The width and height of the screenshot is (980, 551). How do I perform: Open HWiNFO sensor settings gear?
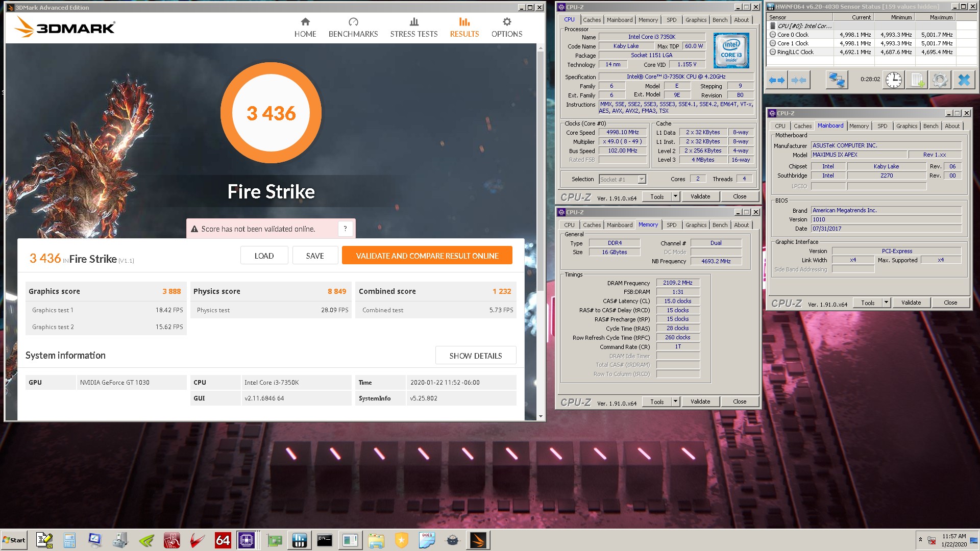coord(940,81)
